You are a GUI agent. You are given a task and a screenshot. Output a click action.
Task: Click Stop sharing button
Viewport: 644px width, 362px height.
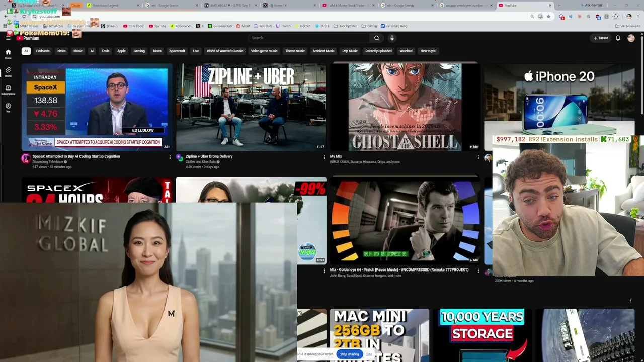349,354
